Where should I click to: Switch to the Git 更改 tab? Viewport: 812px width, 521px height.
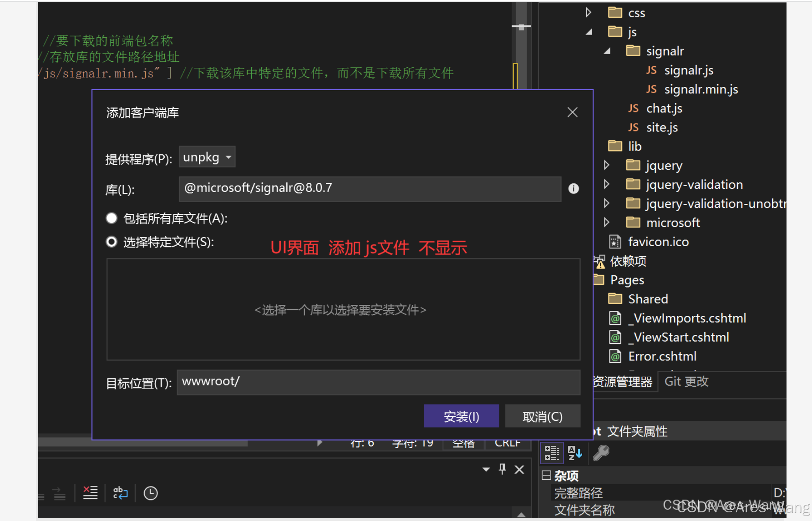685,381
